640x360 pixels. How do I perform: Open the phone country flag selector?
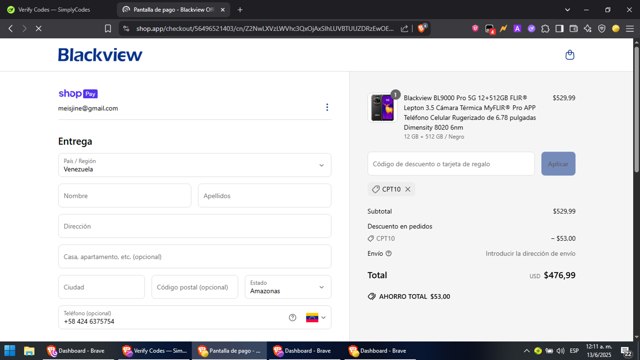[316, 318]
